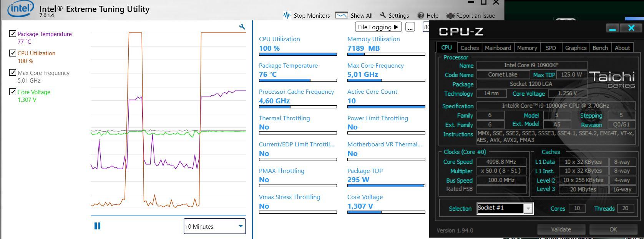The width and height of the screenshot is (644, 239).
Task: Click the Vmax Stress Throttling tile
Action: click(298, 204)
